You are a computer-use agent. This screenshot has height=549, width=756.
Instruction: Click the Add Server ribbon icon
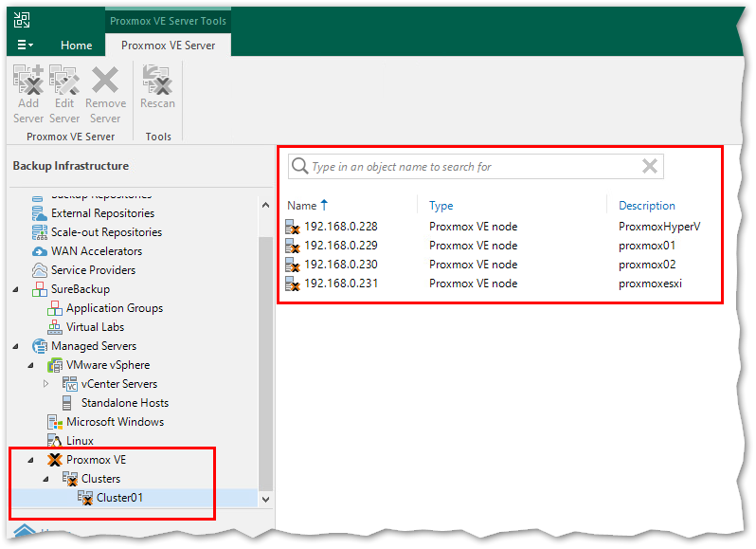(28, 82)
